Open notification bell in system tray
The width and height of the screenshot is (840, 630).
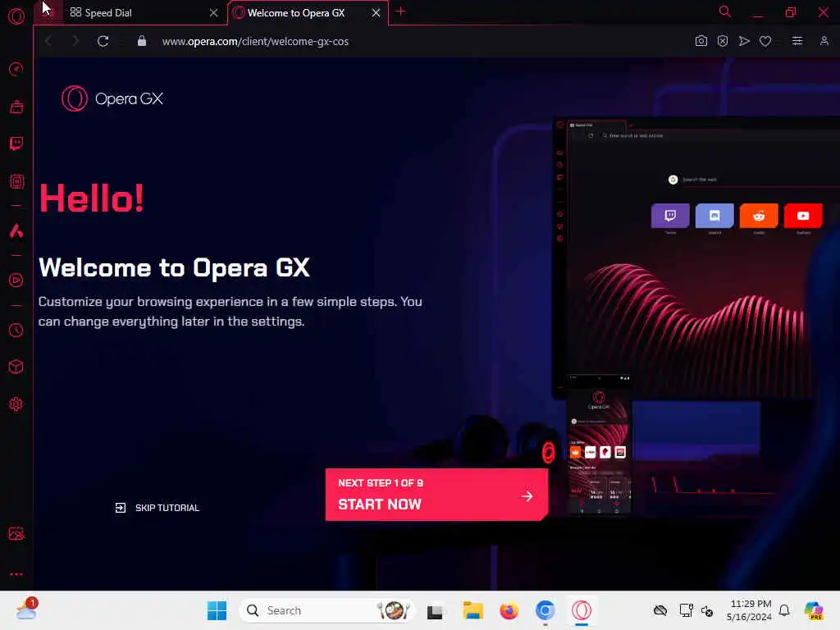(784, 610)
